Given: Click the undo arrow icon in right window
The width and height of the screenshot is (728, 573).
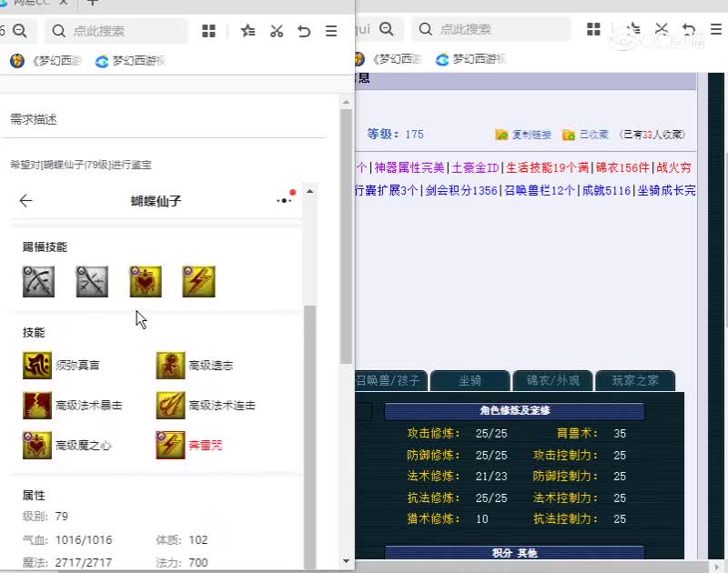Looking at the screenshot, I should pos(689,29).
